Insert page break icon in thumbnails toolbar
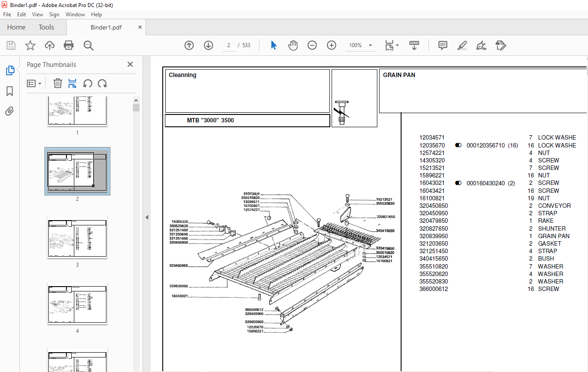 pyautogui.click(x=73, y=83)
